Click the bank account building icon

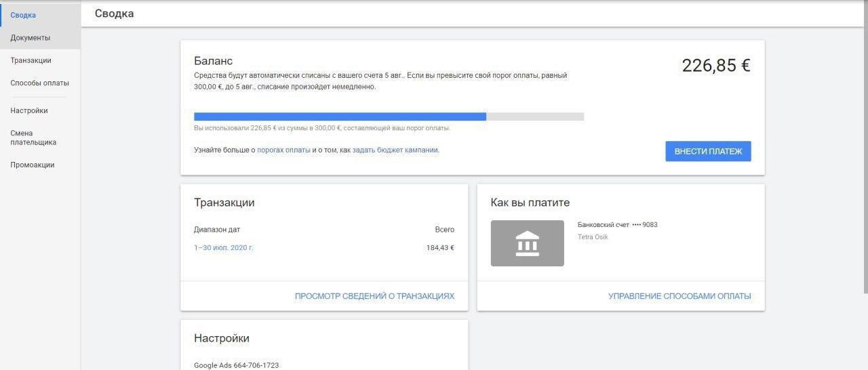(528, 243)
